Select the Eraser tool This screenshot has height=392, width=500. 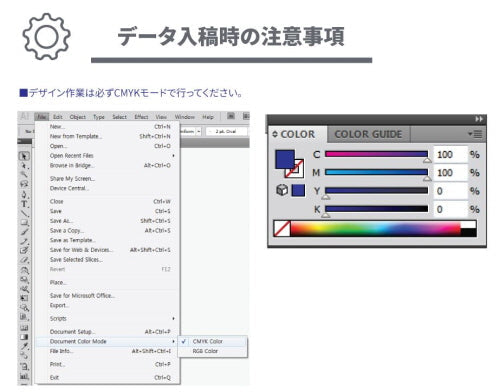[x=24, y=260]
